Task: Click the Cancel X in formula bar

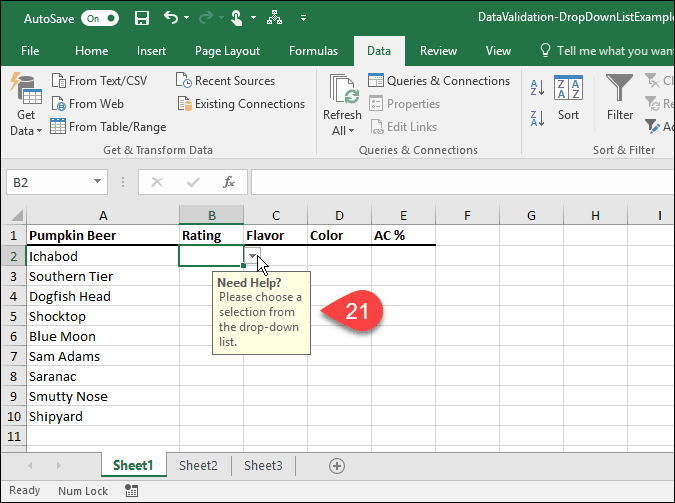Action: tap(157, 183)
